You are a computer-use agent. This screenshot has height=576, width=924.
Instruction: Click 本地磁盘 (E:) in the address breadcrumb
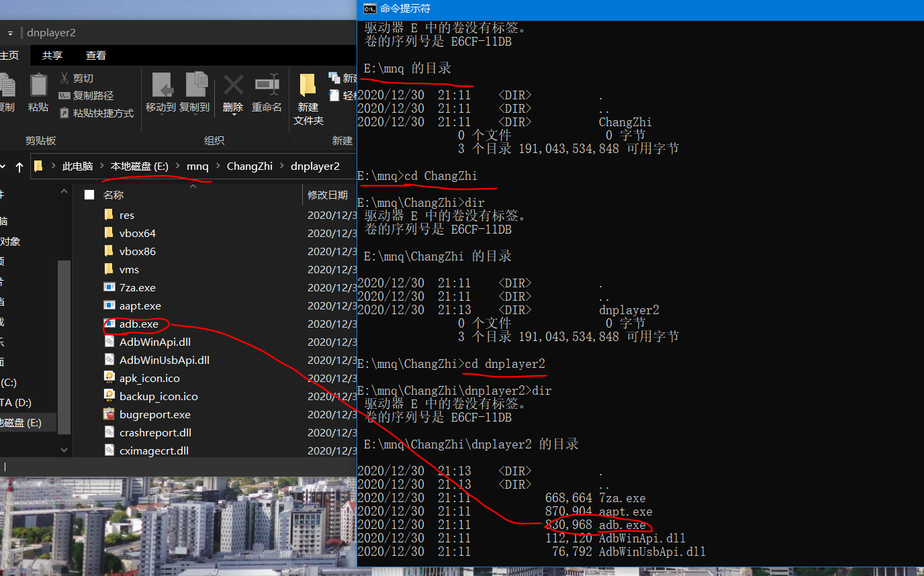point(139,166)
